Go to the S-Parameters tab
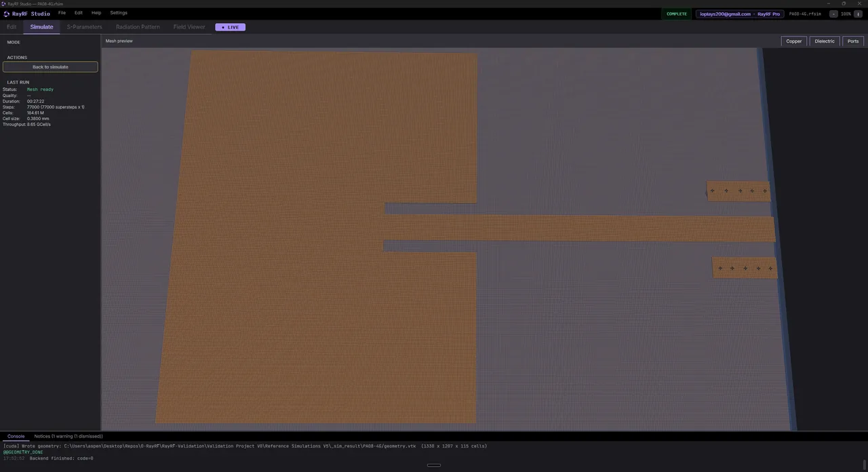The height and width of the screenshot is (472, 868). coord(84,27)
